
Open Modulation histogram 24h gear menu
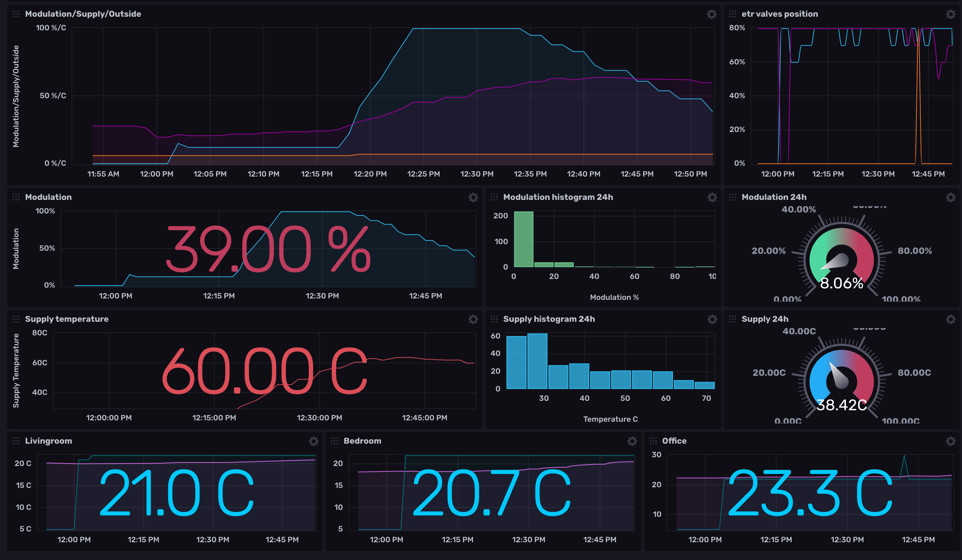[x=712, y=197]
